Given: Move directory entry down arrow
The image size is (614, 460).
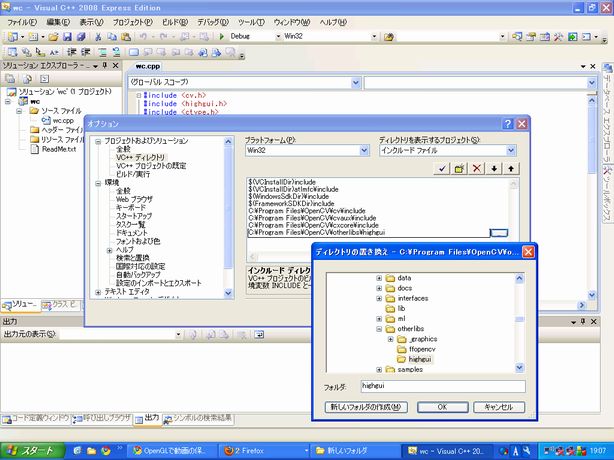Looking at the screenshot, I should pyautogui.click(x=494, y=169).
